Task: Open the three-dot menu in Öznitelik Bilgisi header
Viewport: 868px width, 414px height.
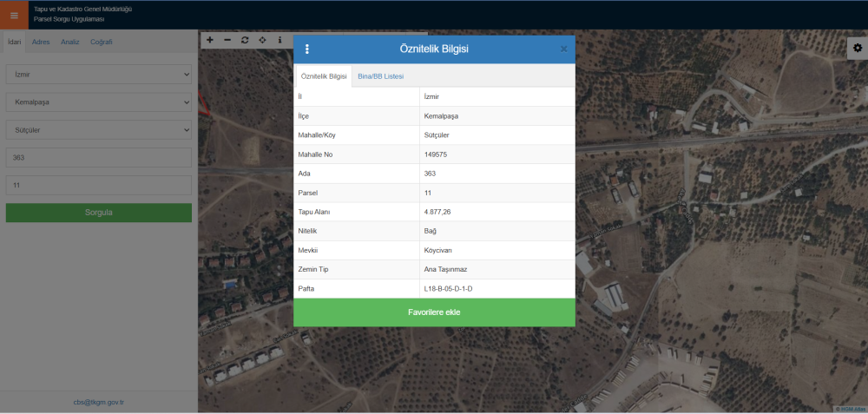Action: click(307, 49)
